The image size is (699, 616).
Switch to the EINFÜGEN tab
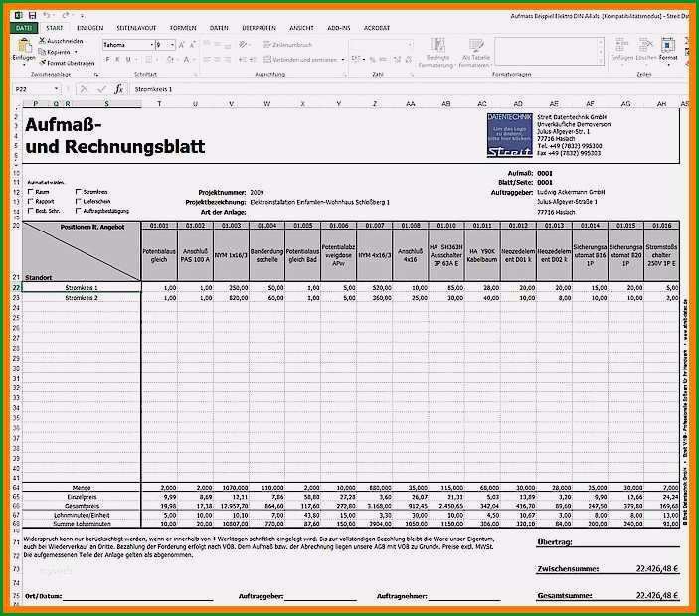(x=90, y=28)
